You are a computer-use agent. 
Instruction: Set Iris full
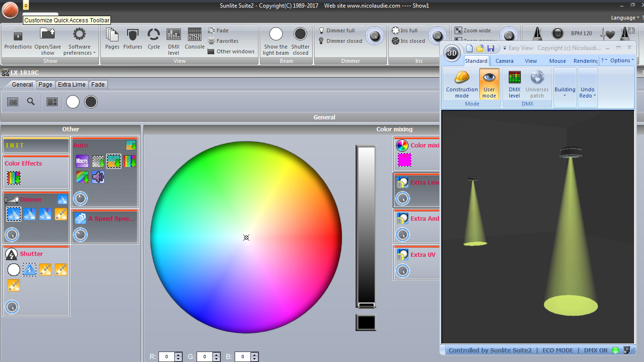(x=405, y=30)
